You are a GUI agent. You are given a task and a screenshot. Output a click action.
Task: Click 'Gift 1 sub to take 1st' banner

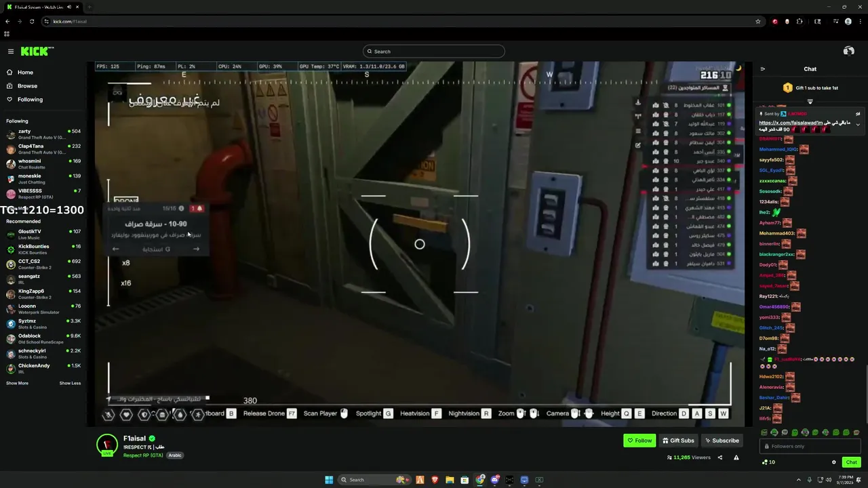click(x=810, y=88)
